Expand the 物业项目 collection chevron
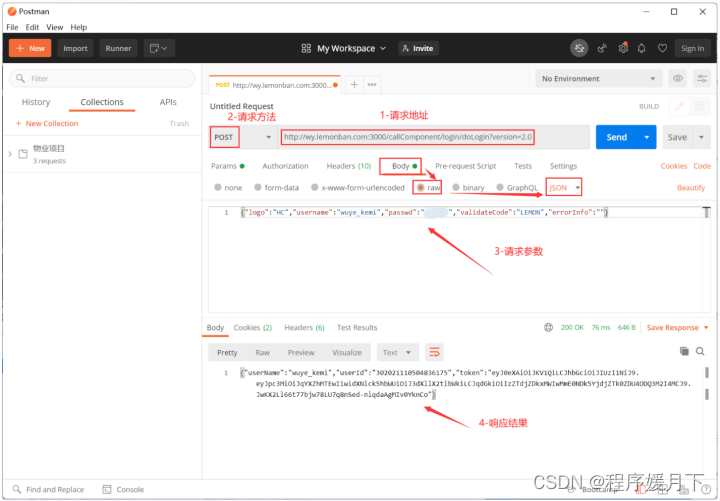This screenshot has height=501, width=720. 10,154
